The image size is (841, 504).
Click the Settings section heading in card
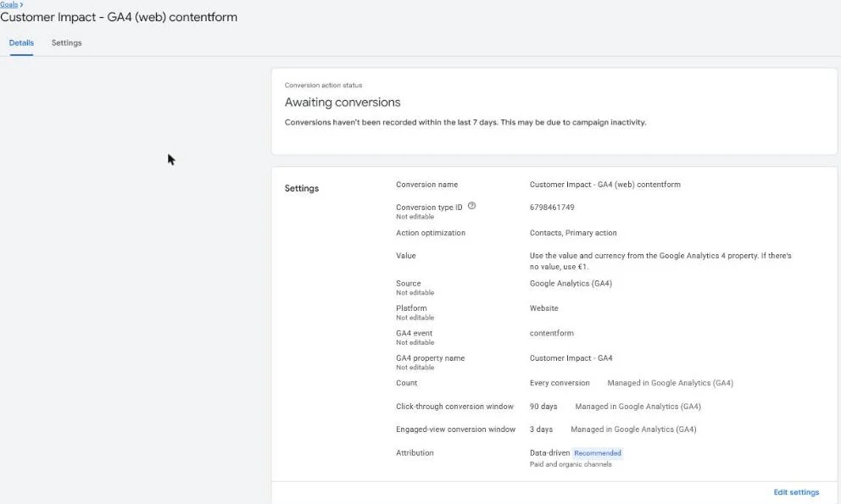[x=302, y=188]
